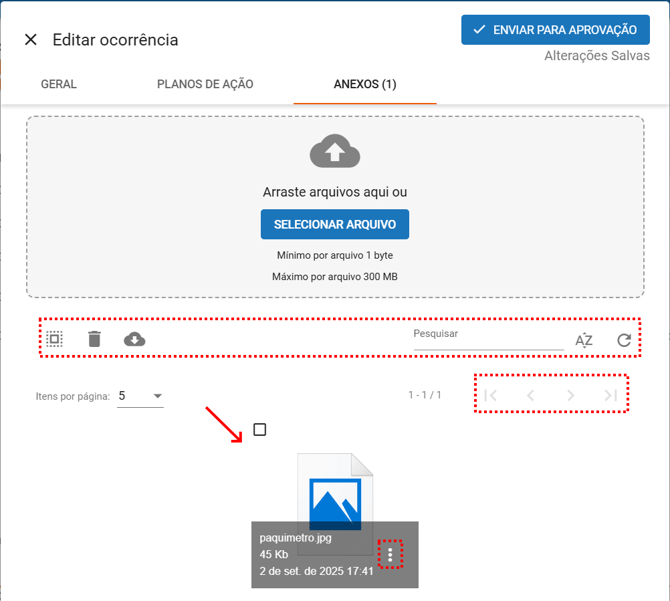Open the Planos de Ação tab
670x601 pixels.
pos(205,84)
